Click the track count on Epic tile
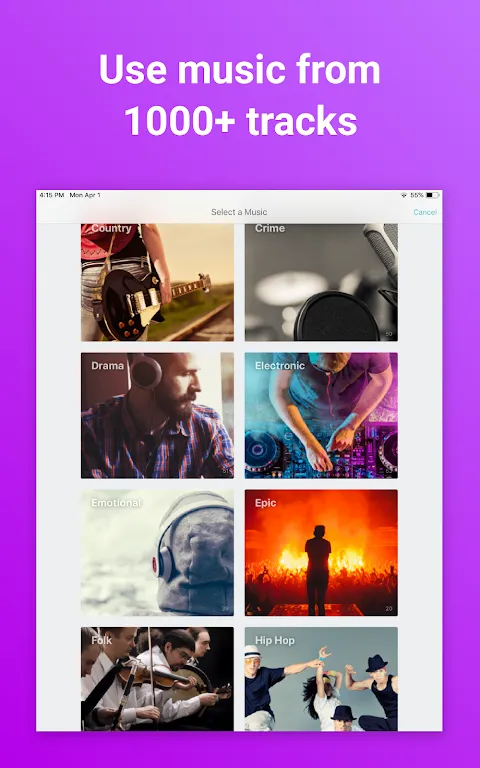The image size is (480, 768). click(389, 609)
